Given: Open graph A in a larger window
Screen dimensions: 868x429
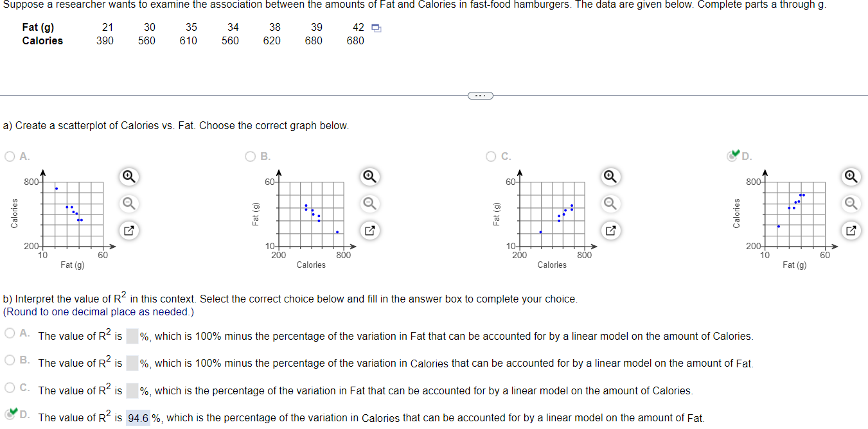Looking at the screenshot, I should 128,231.
